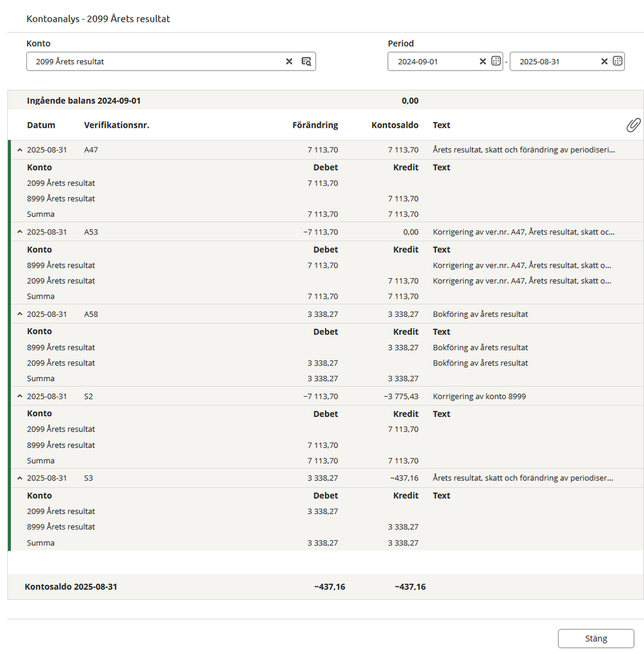Open calendar picker for end date
The image size is (644, 654).
coord(617,62)
